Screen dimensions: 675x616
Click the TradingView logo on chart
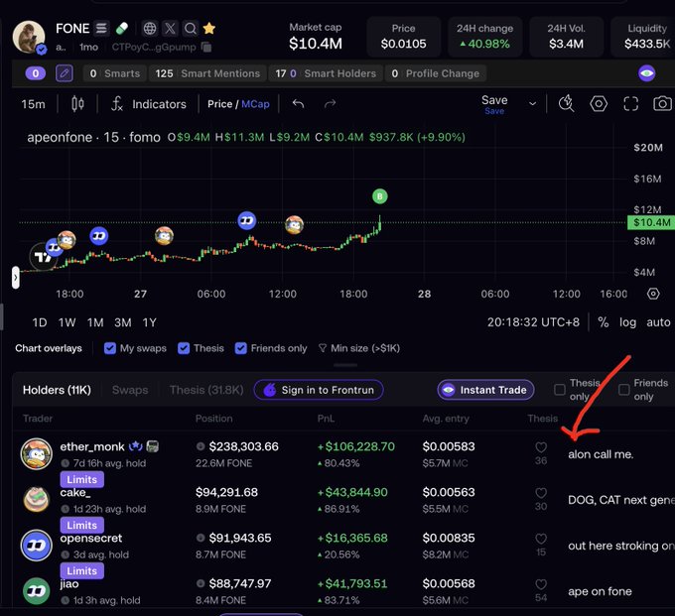43,257
